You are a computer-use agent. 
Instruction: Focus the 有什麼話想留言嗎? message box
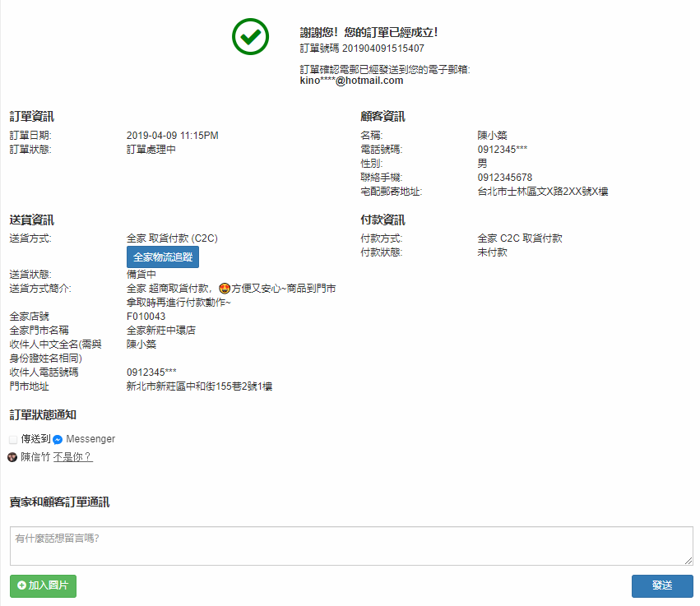[x=351, y=546]
